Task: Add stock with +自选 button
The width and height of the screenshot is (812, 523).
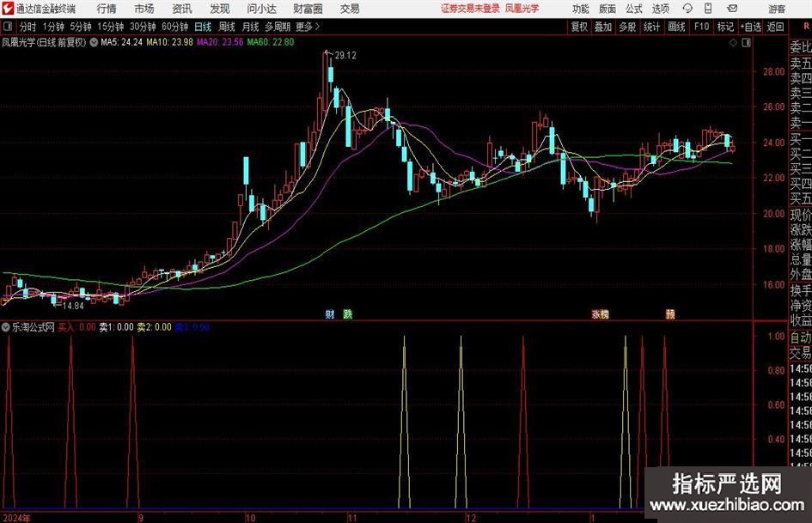Action: pos(751,27)
